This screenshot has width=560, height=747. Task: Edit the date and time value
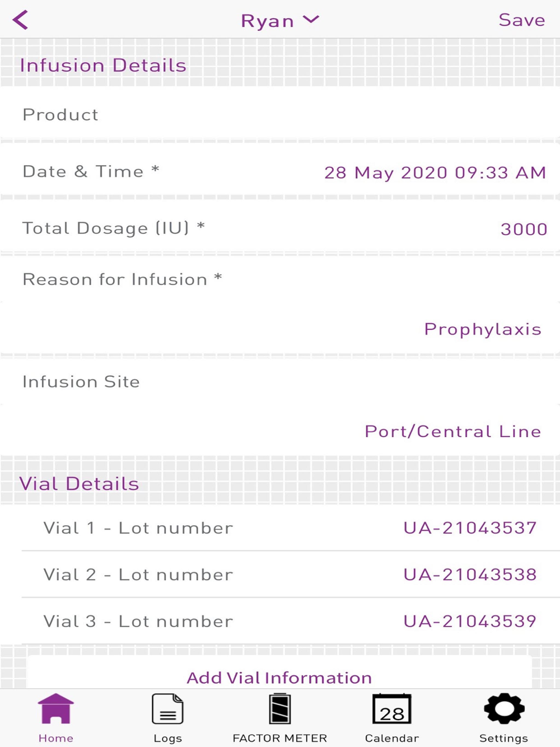tap(435, 172)
